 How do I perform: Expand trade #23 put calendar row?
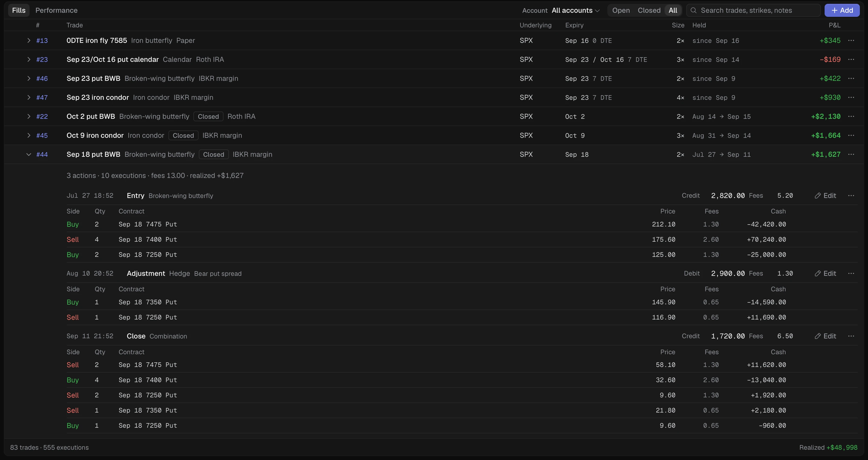[x=29, y=59]
